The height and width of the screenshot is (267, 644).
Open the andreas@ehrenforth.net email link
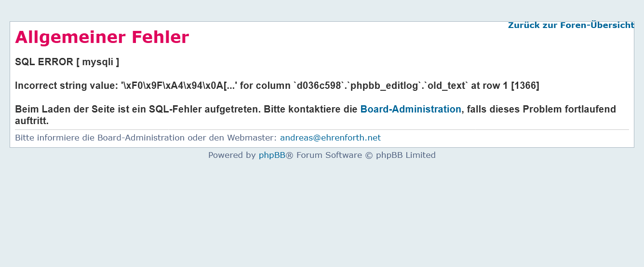[330, 138]
